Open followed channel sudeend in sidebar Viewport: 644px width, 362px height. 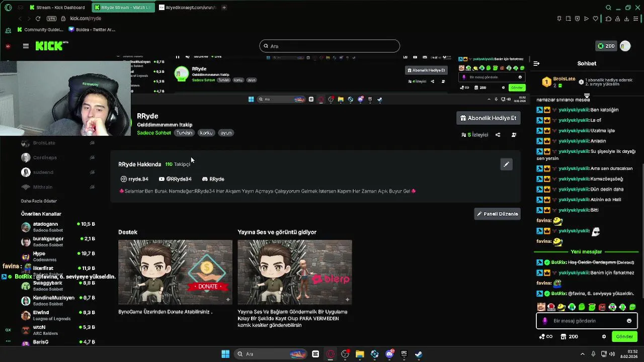(x=58, y=172)
